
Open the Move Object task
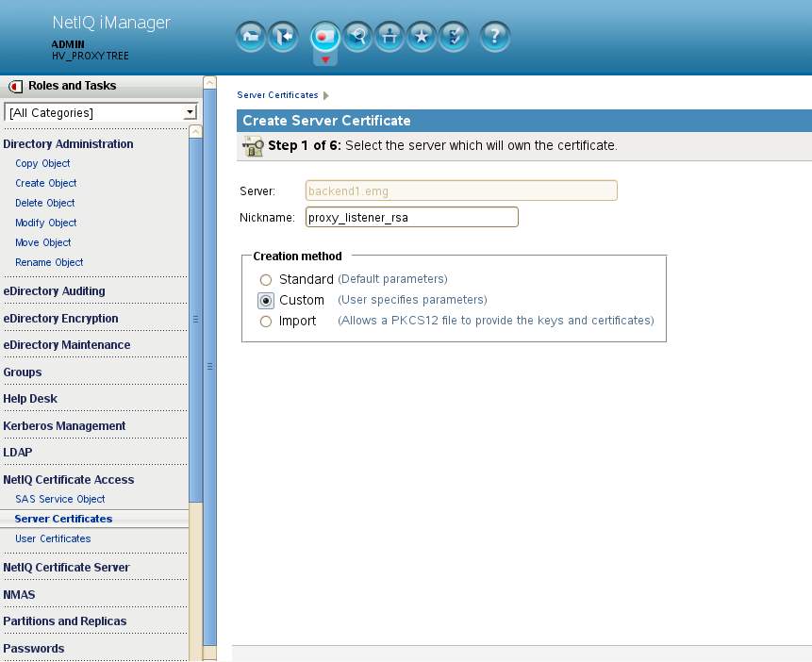[x=43, y=242]
